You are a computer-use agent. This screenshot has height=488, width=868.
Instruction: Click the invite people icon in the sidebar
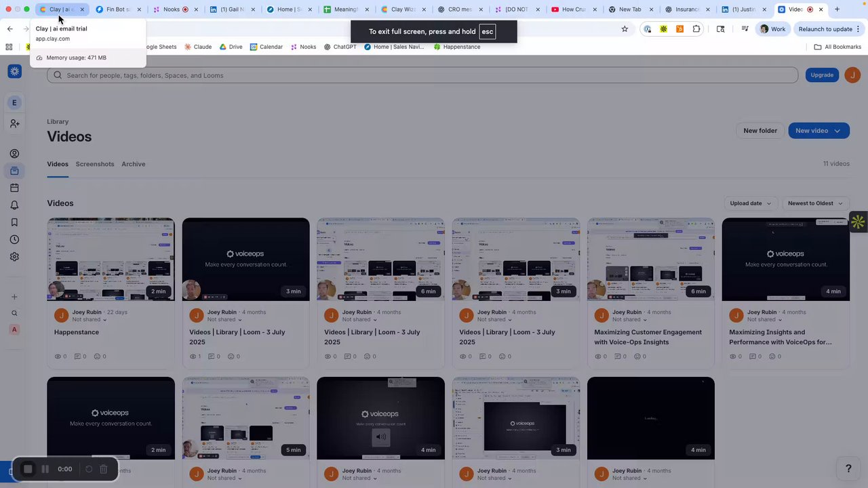coord(14,123)
